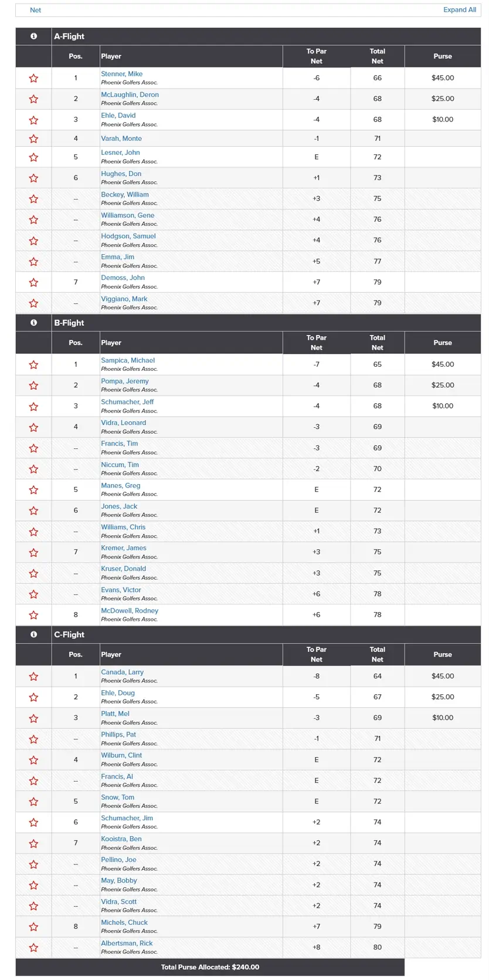Click the B-Flight Pos. column header
Viewport: 489px width, 980px height.
[76, 343]
